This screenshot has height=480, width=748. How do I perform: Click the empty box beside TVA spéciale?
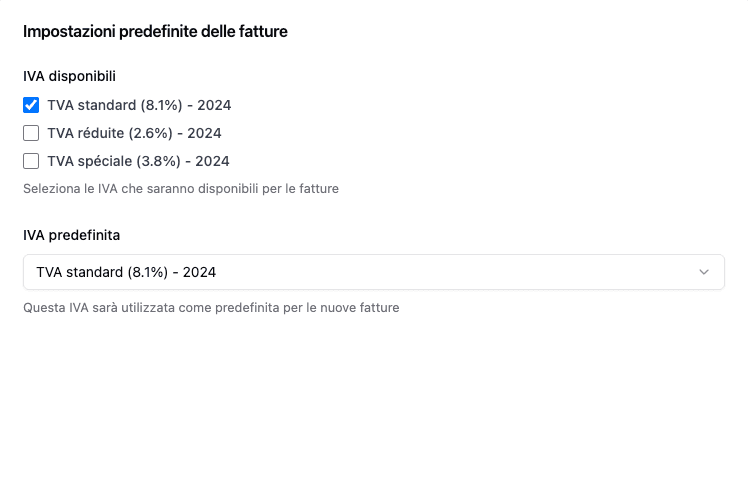click(x=31, y=161)
